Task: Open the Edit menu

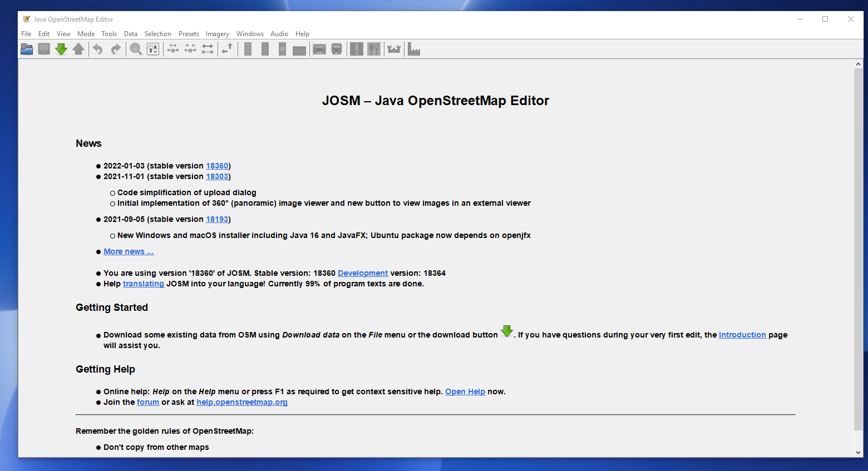Action: 44,34
